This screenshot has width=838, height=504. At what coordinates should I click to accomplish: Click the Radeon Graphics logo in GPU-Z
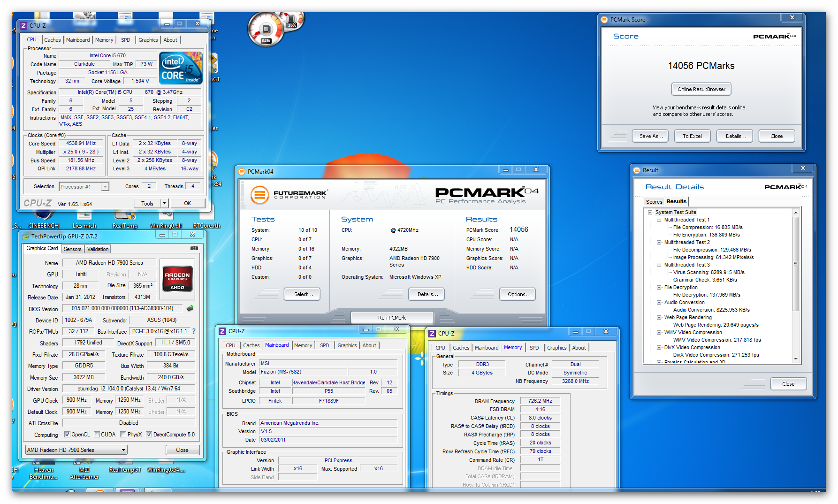[x=177, y=279]
